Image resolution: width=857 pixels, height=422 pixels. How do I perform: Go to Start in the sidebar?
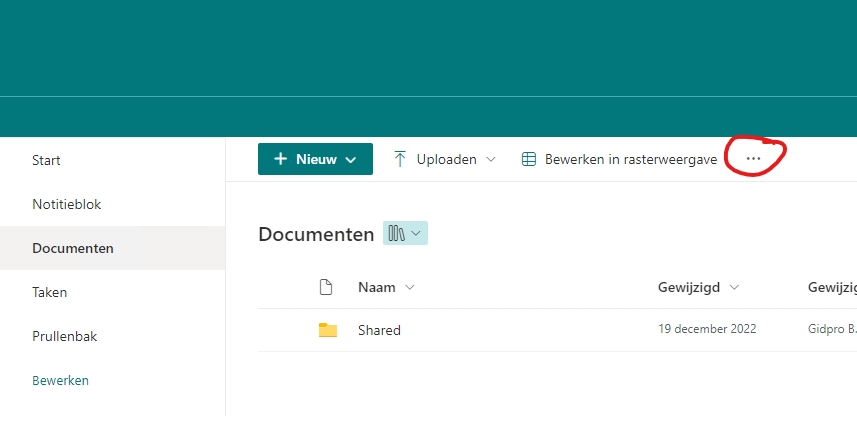pyautogui.click(x=46, y=160)
